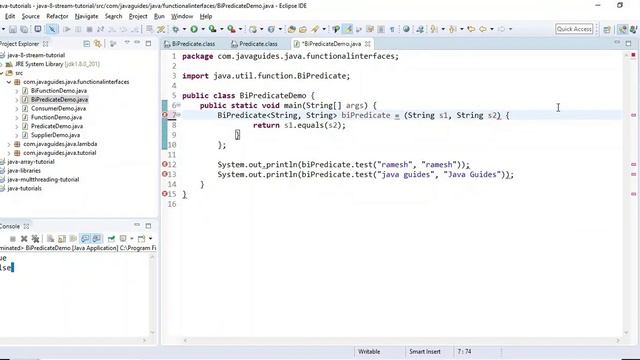Click the Back navigation arrow
Viewport: 640px width, 360px height.
[483, 29]
